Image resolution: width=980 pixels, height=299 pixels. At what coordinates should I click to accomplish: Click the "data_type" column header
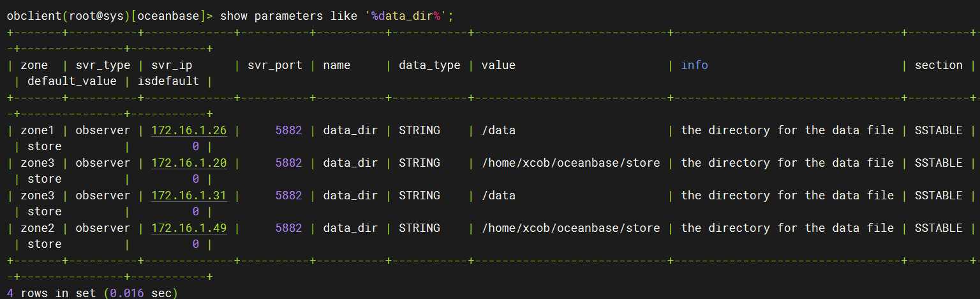429,65
